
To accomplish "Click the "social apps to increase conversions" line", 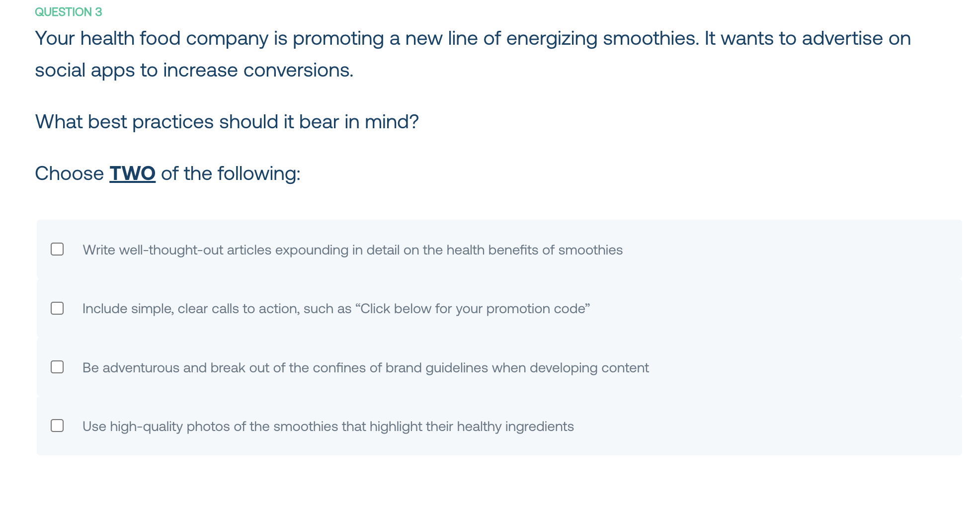I will pyautogui.click(x=194, y=70).
